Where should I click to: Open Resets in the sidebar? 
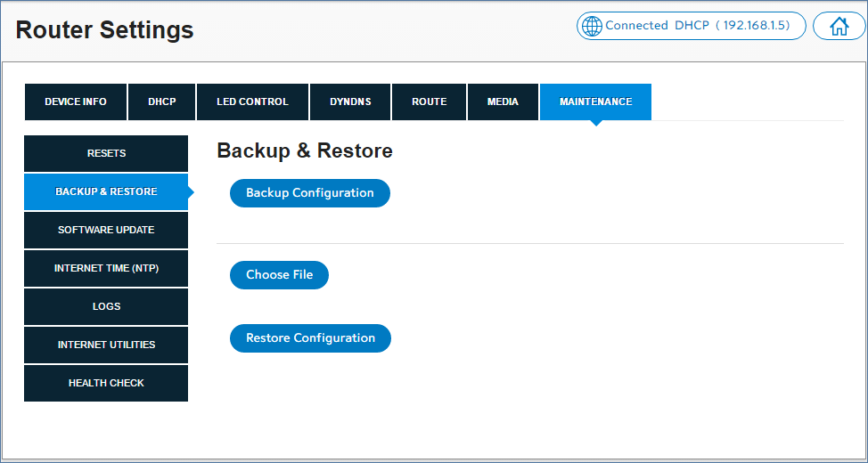point(106,153)
